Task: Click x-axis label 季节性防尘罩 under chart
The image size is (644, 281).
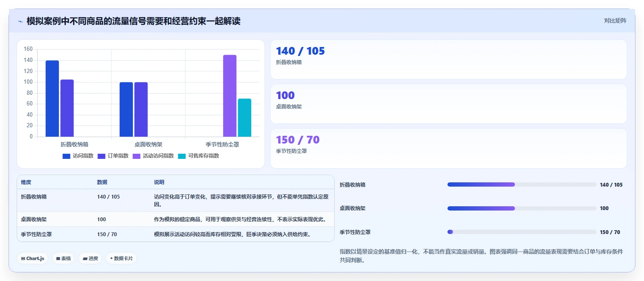Action: tap(222, 145)
